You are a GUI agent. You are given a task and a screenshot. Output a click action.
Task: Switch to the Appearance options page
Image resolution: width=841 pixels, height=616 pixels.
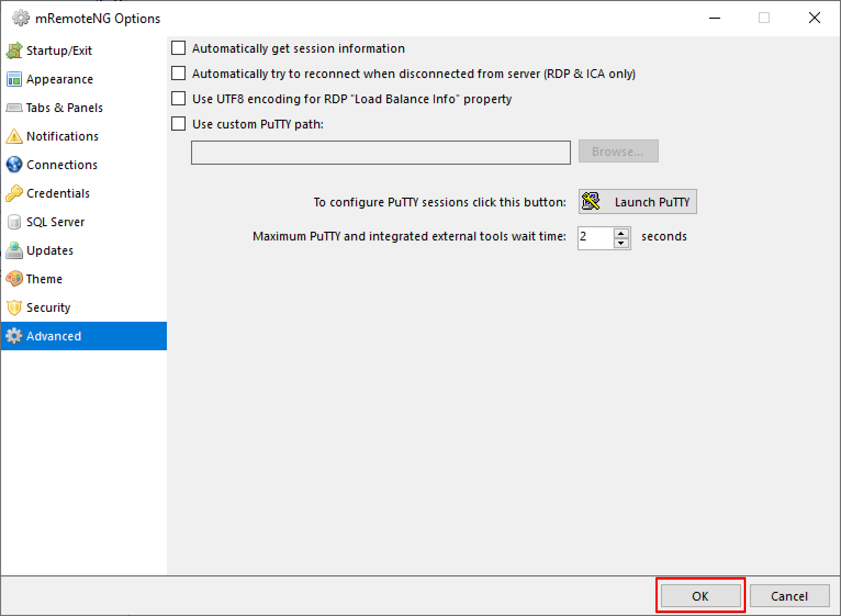click(83, 79)
